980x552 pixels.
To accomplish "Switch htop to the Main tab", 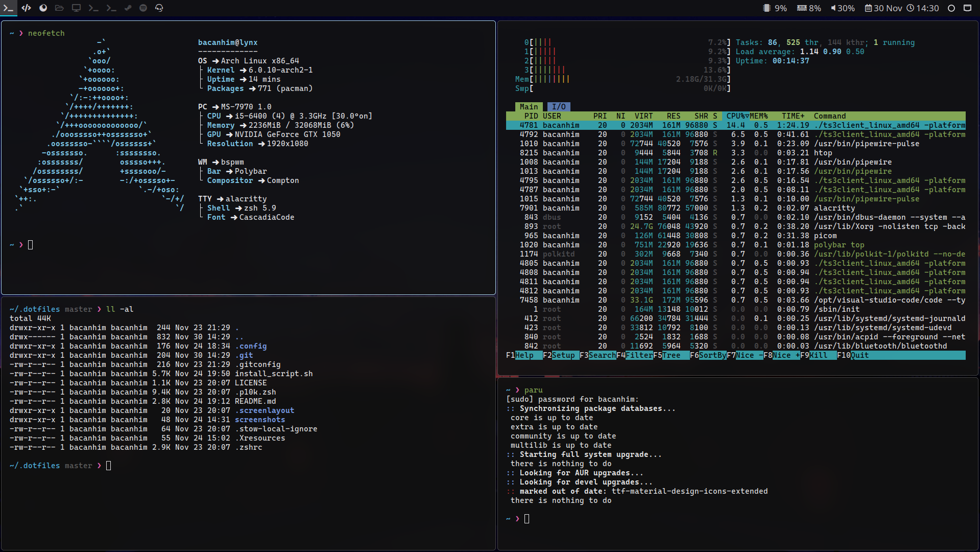I will pyautogui.click(x=529, y=107).
